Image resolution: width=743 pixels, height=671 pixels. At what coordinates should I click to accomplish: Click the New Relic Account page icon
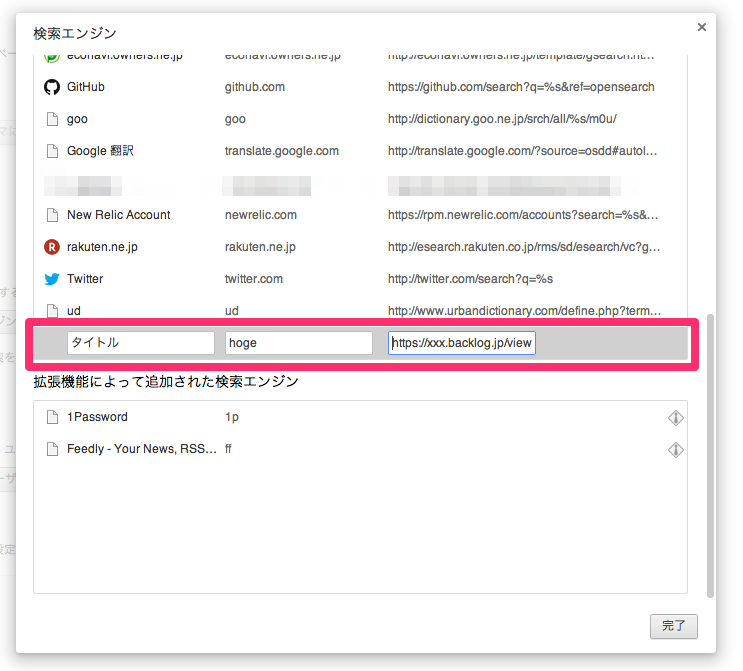tap(52, 215)
